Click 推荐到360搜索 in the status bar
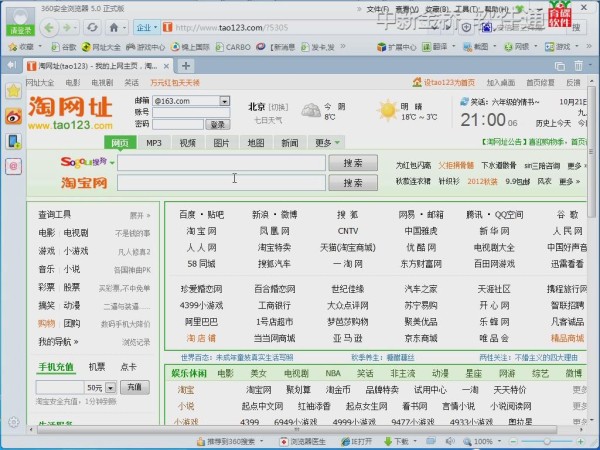This screenshot has width=600, height=450. [225, 442]
